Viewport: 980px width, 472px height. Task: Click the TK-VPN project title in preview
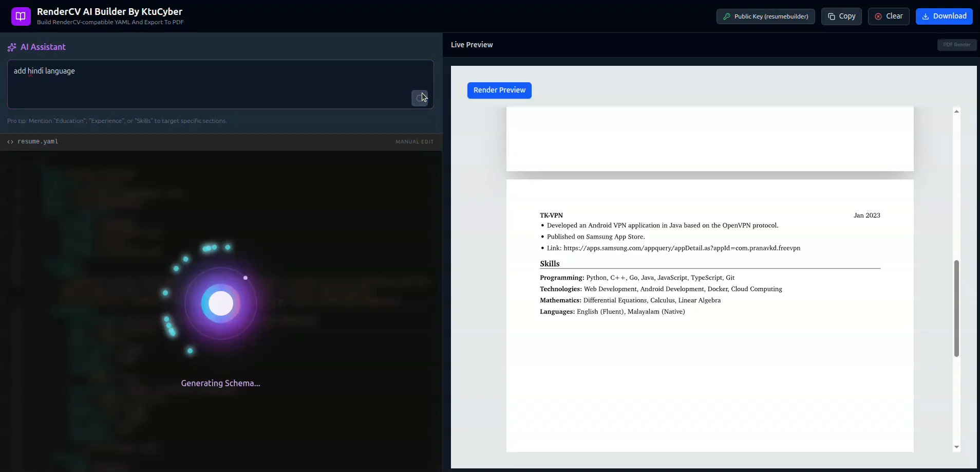(x=551, y=215)
